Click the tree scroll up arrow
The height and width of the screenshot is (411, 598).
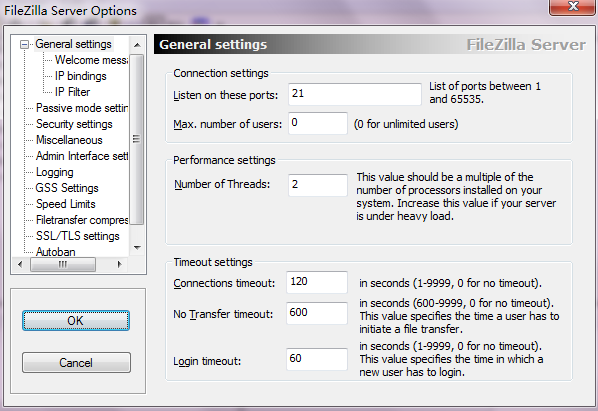[x=137, y=45]
